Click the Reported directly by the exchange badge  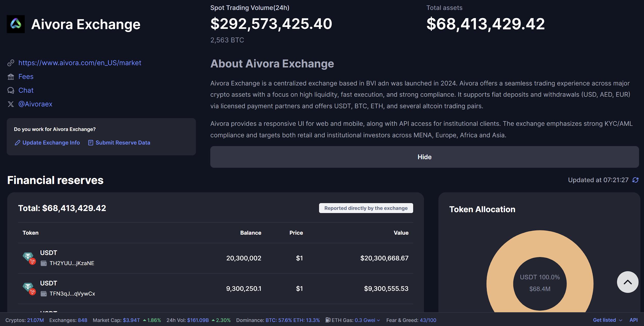click(x=366, y=208)
